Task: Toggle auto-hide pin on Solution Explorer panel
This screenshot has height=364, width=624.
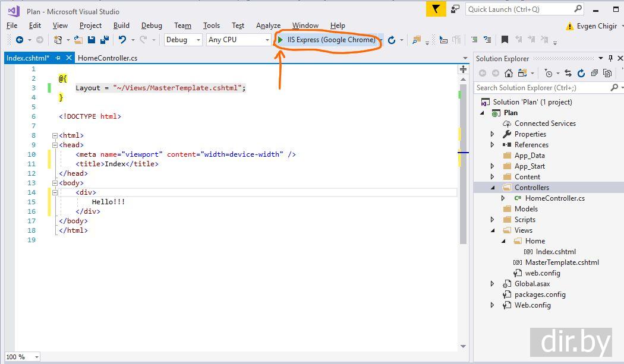Action: [610, 58]
